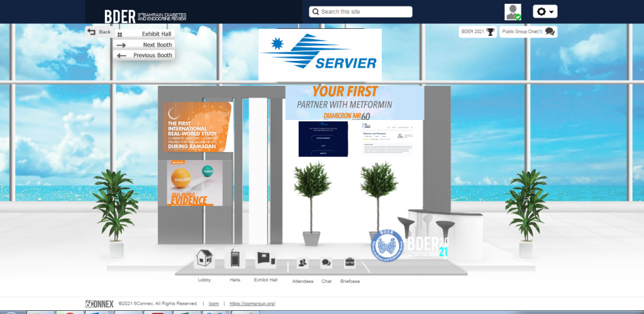Open the Lobby house icon
Screen dimensions: 644x314
click(x=204, y=259)
